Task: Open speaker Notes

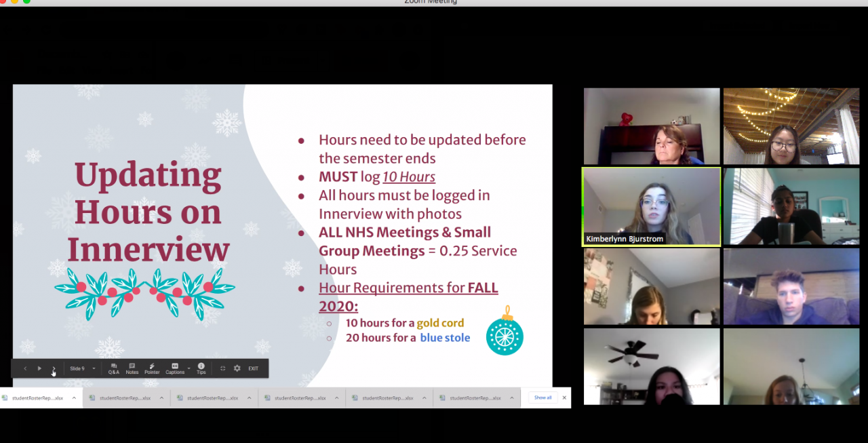Action: 132,368
